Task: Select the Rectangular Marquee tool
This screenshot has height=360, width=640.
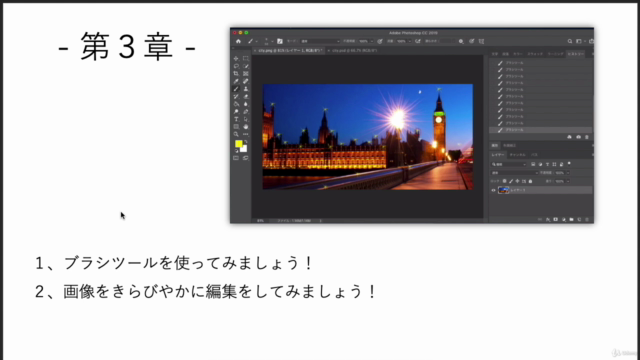Action: 246,58
